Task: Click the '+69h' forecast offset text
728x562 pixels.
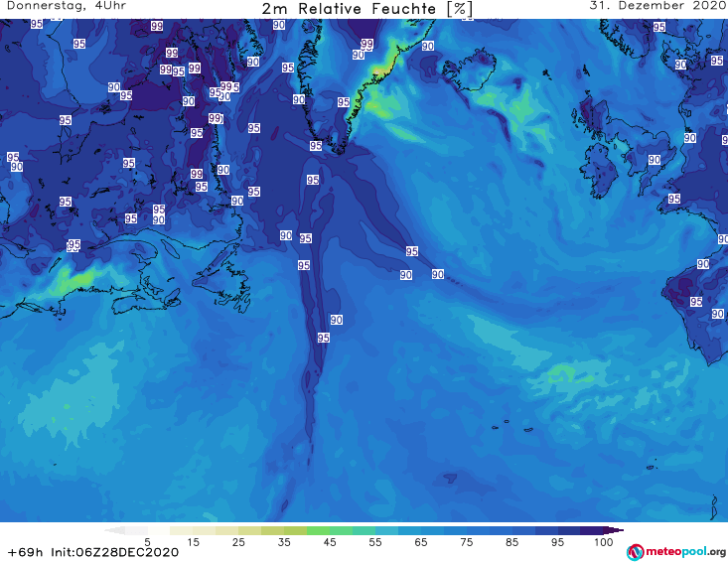Action: click(x=26, y=552)
